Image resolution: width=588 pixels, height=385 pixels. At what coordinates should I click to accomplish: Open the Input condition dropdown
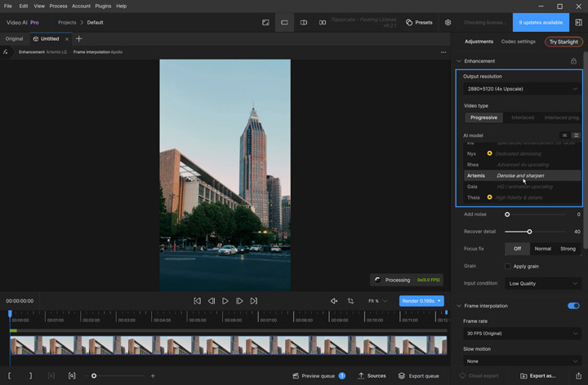point(542,284)
